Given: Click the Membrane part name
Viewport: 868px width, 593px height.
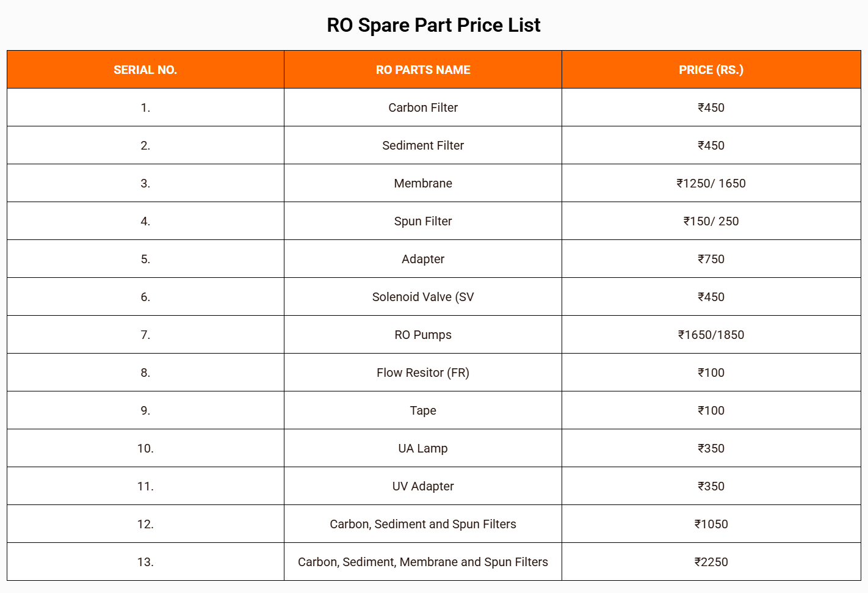Looking at the screenshot, I should (x=423, y=183).
